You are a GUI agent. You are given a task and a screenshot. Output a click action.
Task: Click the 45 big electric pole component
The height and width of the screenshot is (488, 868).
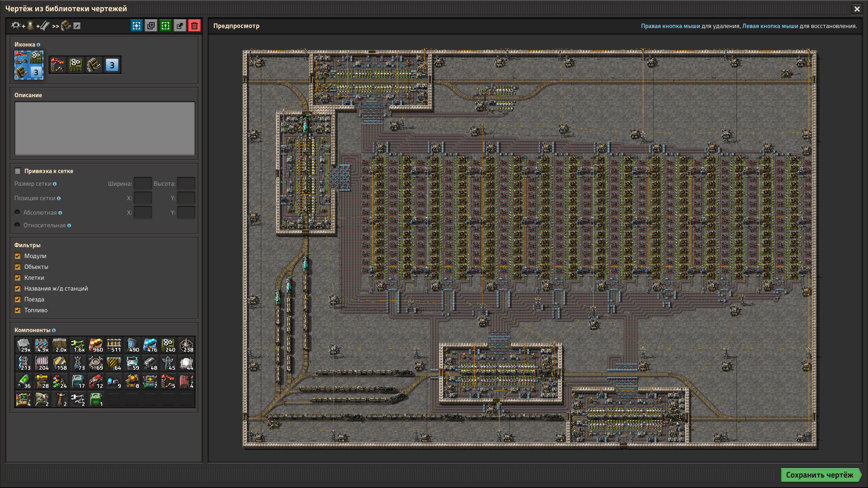point(168,363)
